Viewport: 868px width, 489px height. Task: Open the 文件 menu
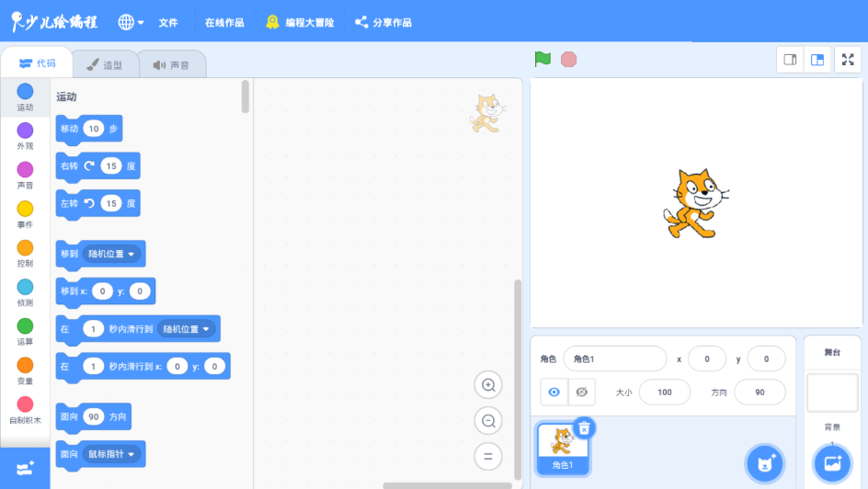168,22
